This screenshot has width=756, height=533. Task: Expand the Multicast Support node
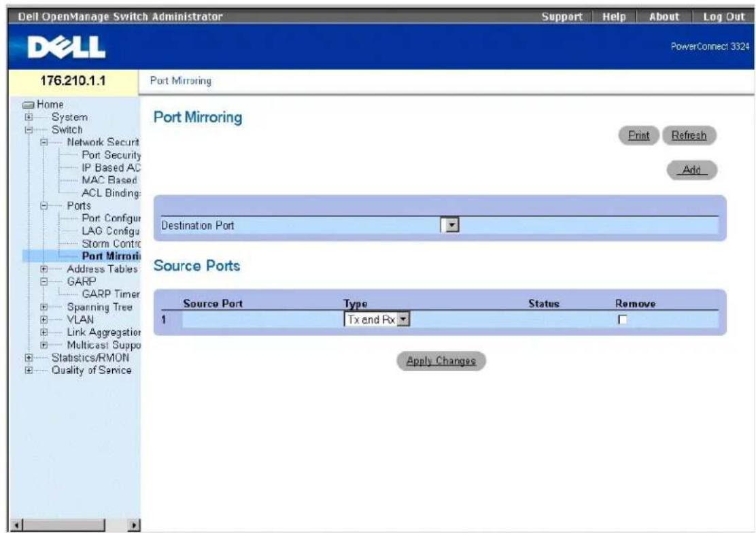[x=44, y=345]
